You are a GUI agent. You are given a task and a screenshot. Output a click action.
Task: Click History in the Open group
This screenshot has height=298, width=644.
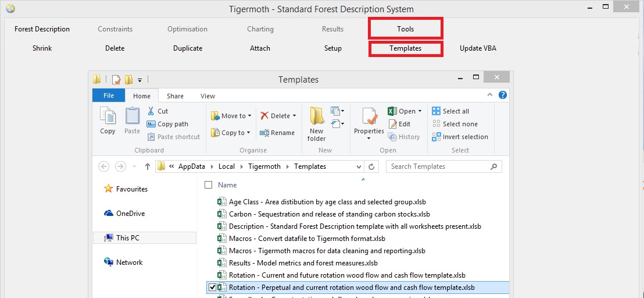coord(404,137)
